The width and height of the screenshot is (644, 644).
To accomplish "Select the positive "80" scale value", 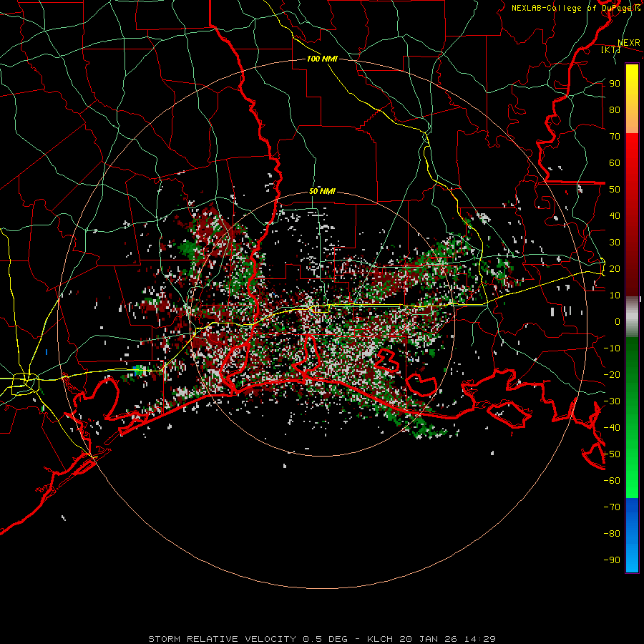I will 615,110.
